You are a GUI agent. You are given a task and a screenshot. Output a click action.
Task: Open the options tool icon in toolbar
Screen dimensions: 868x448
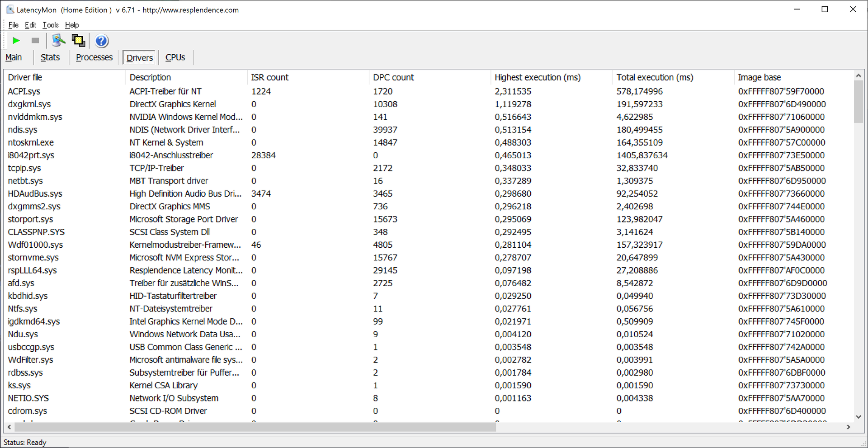coord(58,41)
